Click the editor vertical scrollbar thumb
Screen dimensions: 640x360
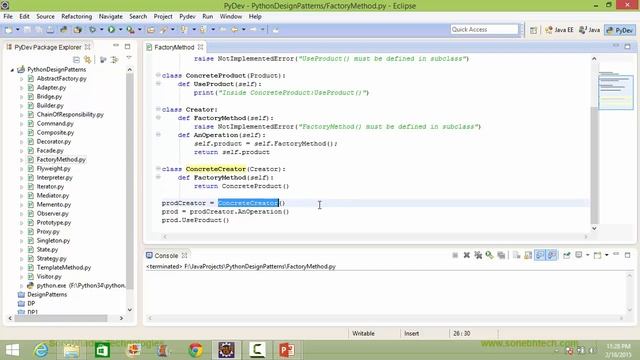(594, 165)
